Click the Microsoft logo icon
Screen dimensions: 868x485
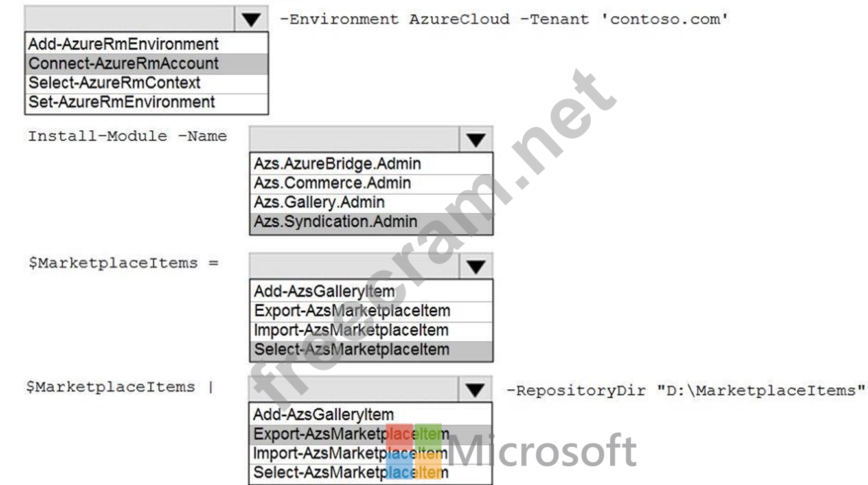[x=413, y=452]
